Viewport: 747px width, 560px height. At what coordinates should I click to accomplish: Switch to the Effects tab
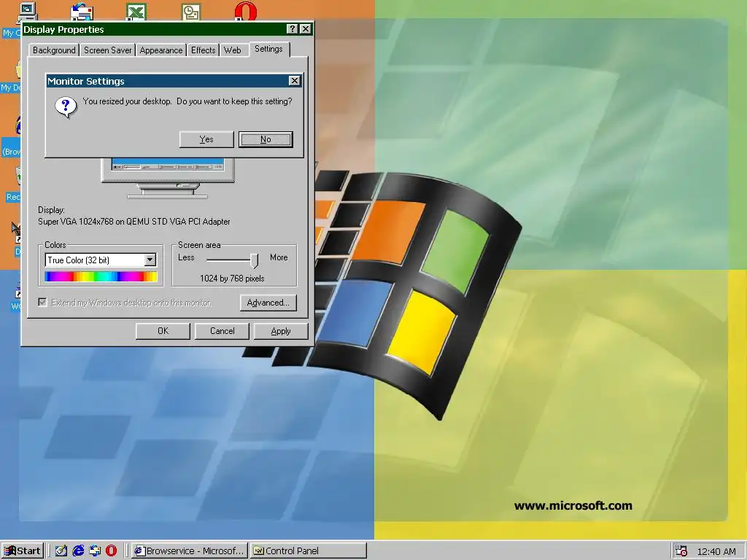(x=203, y=50)
